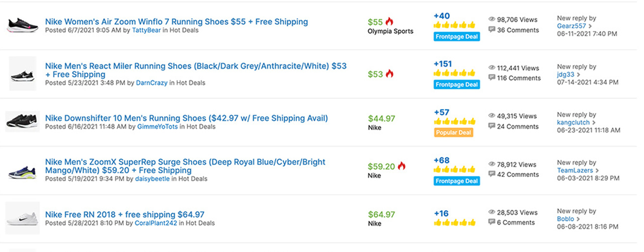The height and width of the screenshot is (252, 644).
Task: View white Nike Free RN shoe thumbnail
Action: 22,217
